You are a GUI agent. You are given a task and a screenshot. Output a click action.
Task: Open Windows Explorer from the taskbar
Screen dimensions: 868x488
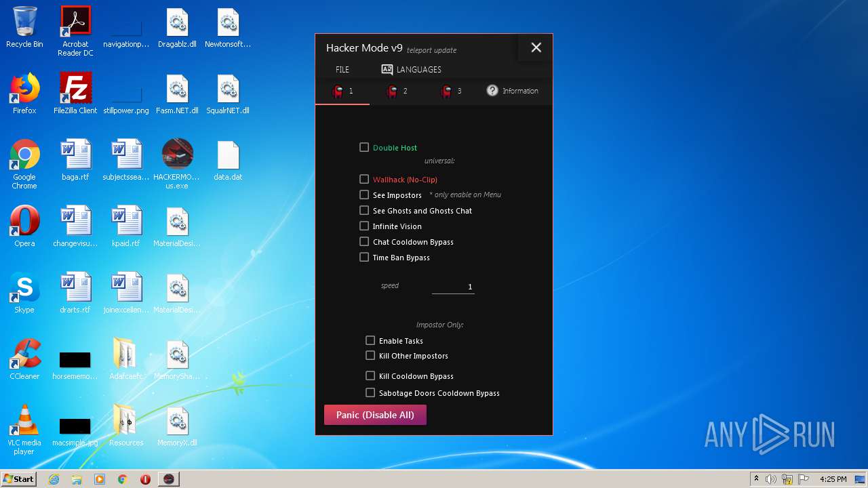pyautogui.click(x=77, y=479)
